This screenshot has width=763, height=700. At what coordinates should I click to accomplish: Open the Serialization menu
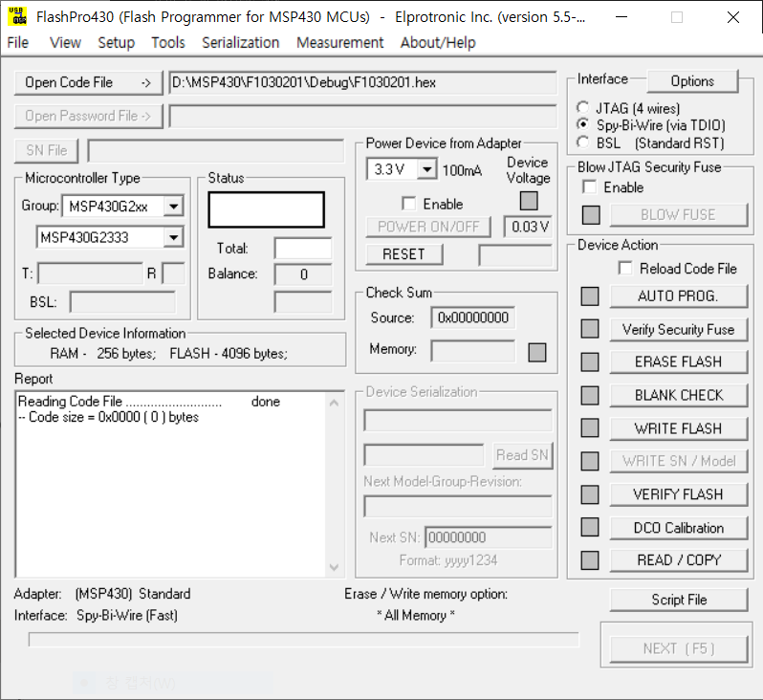click(x=240, y=43)
